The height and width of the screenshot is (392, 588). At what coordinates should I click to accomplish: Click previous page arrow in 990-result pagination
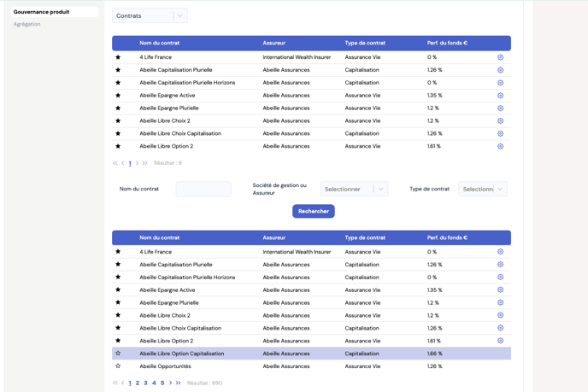(x=122, y=383)
